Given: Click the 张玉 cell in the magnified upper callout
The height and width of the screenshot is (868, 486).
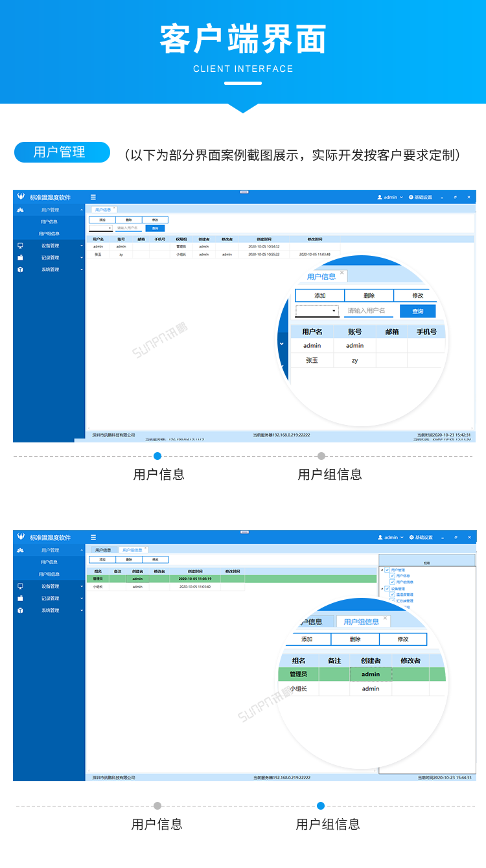Looking at the screenshot, I should 312,360.
